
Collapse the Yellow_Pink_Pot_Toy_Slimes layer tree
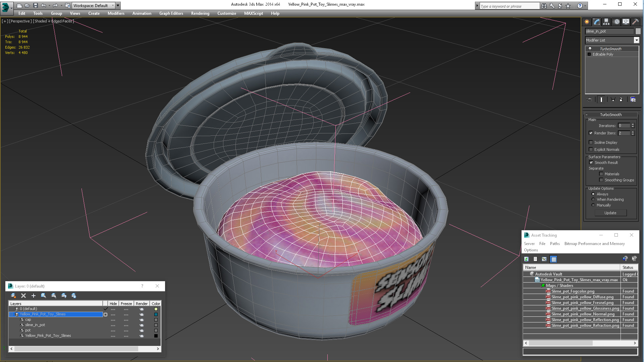pos(11,314)
